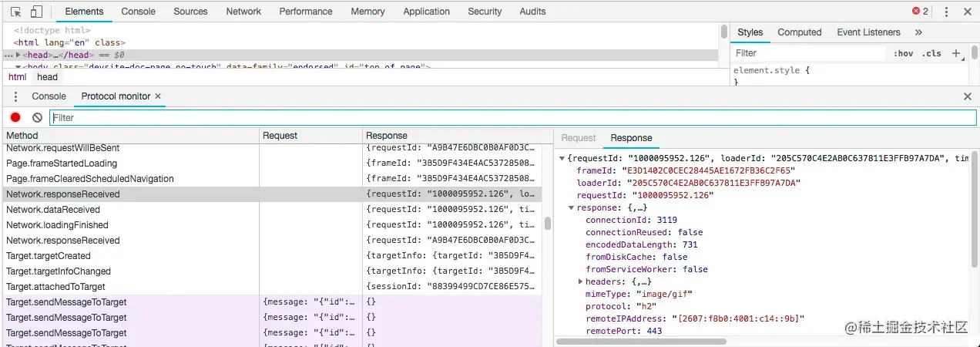
Task: Click the drawer kebab menu beside Console
Action: [15, 96]
